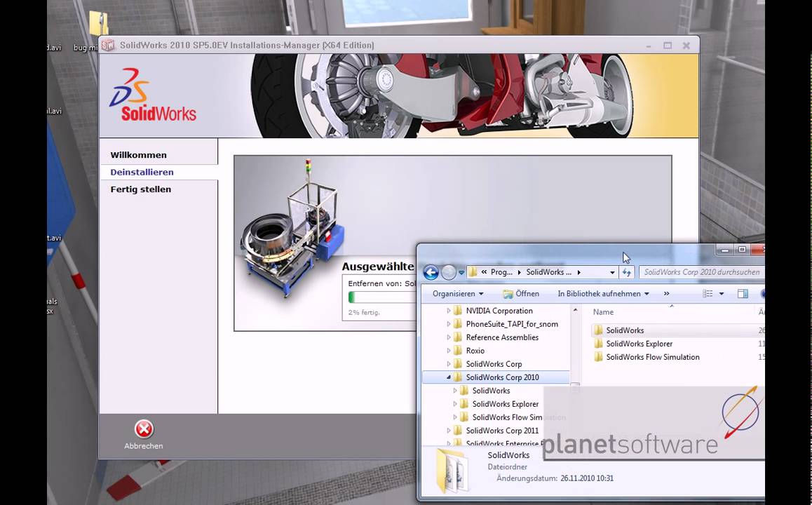Minimize the Explorer window
This screenshot has width=812, height=505.
tap(725, 250)
